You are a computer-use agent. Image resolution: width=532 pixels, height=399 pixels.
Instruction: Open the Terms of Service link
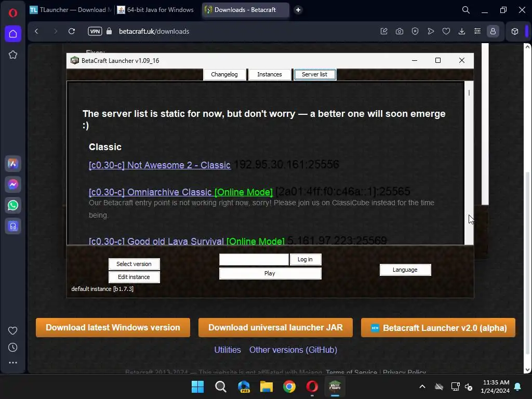352,372
